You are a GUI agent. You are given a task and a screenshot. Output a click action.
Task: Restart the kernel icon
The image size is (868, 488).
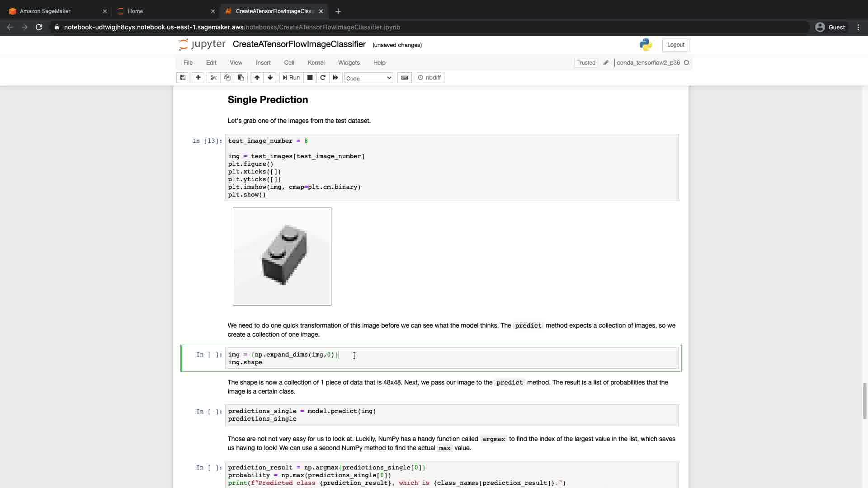323,78
